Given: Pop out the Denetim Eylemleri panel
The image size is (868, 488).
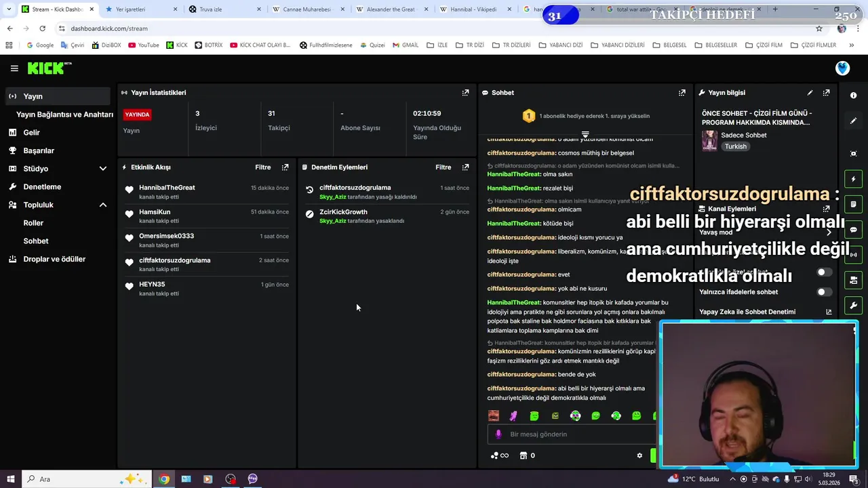Looking at the screenshot, I should tap(465, 167).
